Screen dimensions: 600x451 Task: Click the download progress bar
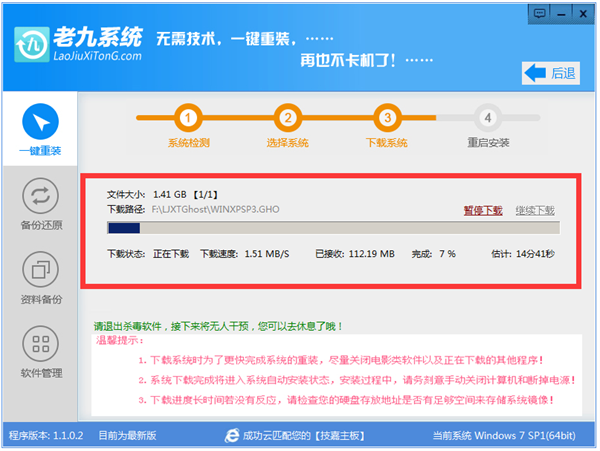coord(330,229)
